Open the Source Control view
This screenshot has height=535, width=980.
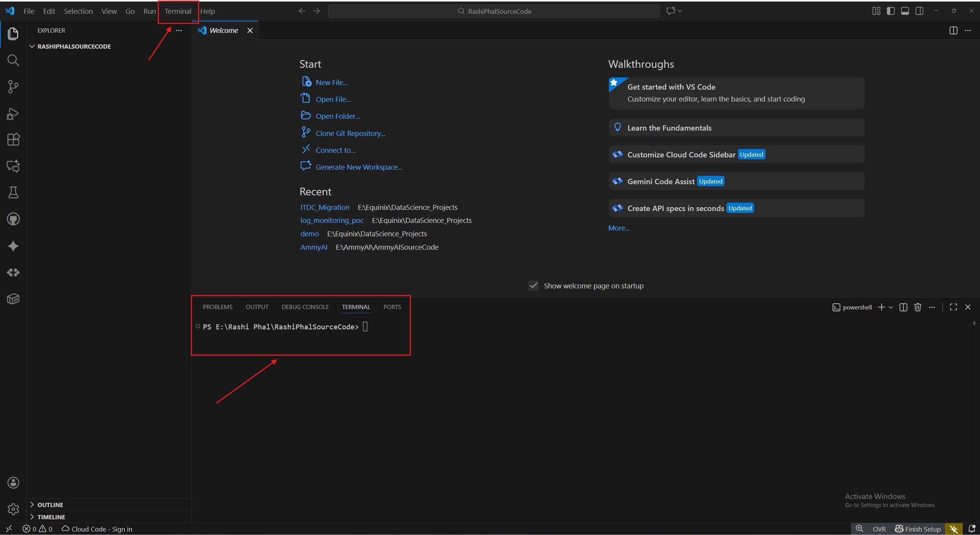coord(13,87)
